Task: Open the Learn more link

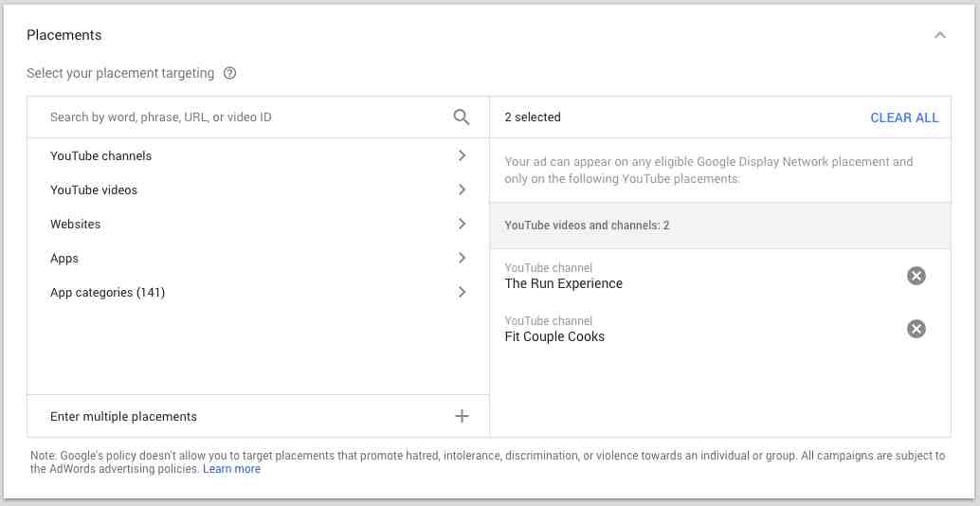Action: tap(232, 468)
